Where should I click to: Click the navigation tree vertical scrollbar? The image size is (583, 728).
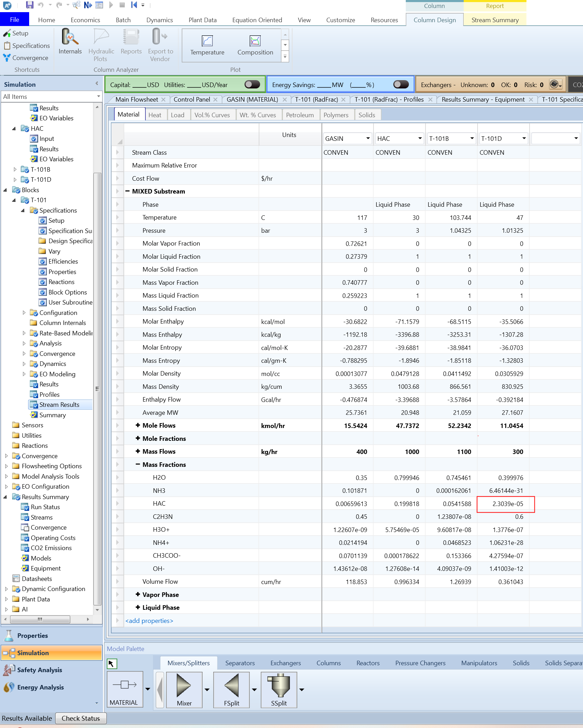point(97,388)
